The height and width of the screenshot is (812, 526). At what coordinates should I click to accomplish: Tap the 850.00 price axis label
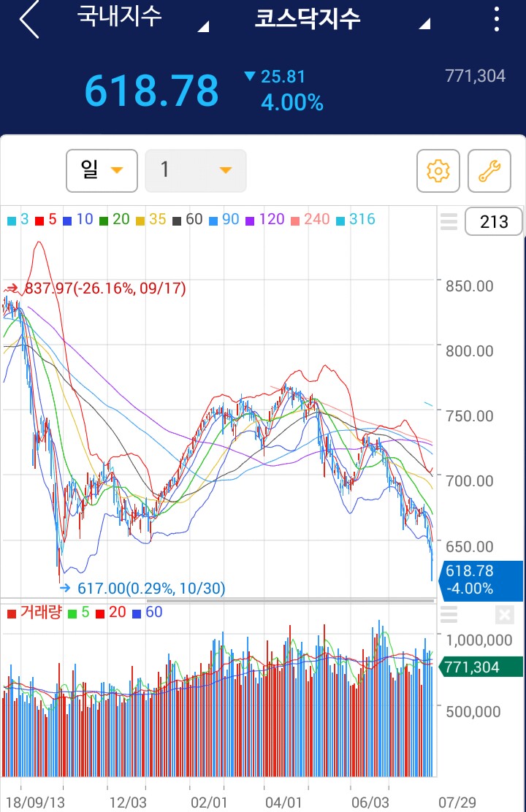[x=470, y=286]
